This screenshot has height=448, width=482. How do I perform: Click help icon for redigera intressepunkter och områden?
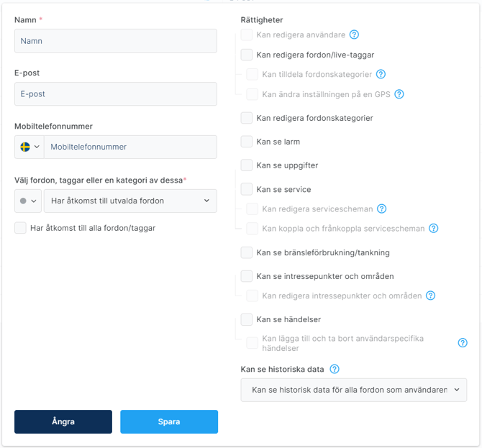(x=430, y=296)
